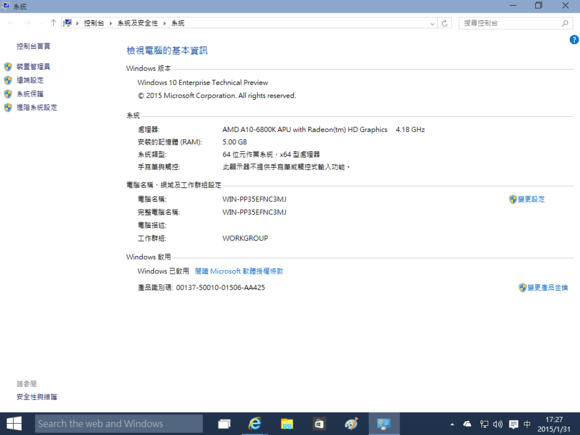Open the volume tray icon
This screenshot has height=435, width=580.
coord(498,424)
